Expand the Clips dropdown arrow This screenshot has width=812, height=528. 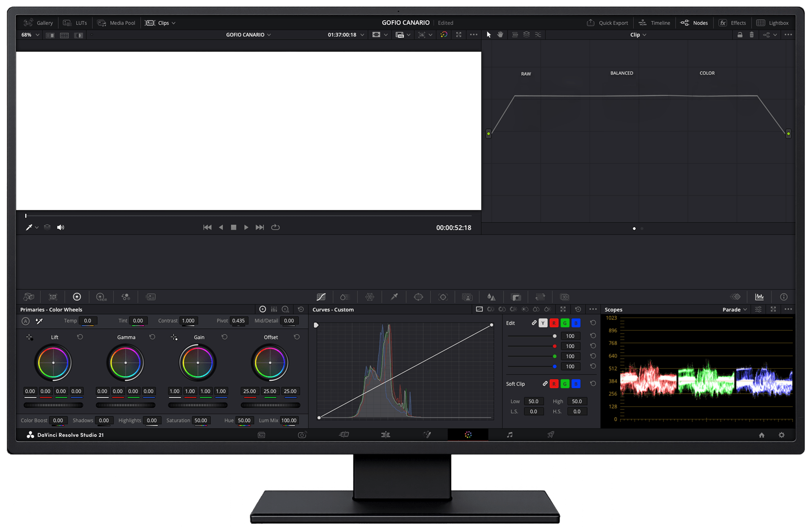[x=174, y=23]
